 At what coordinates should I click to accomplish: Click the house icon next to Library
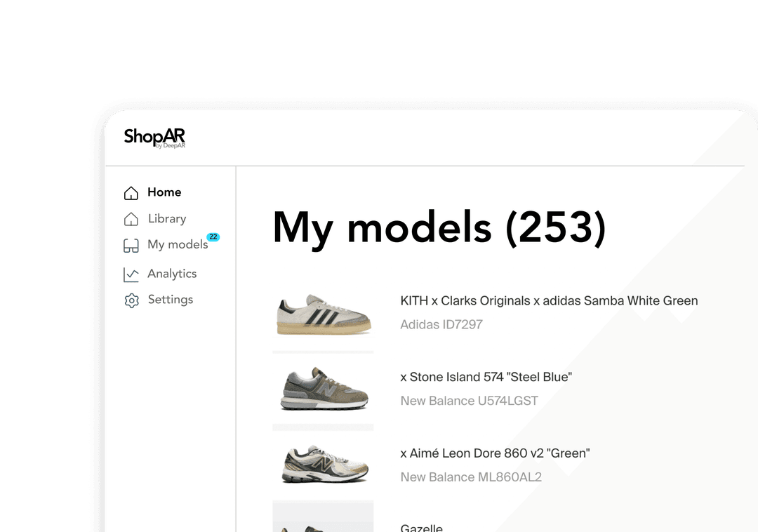(131, 219)
